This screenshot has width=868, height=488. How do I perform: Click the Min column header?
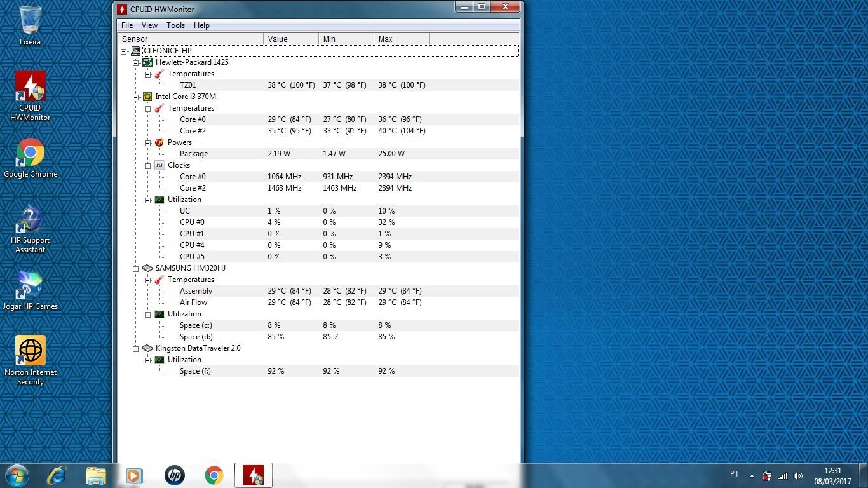pos(346,39)
